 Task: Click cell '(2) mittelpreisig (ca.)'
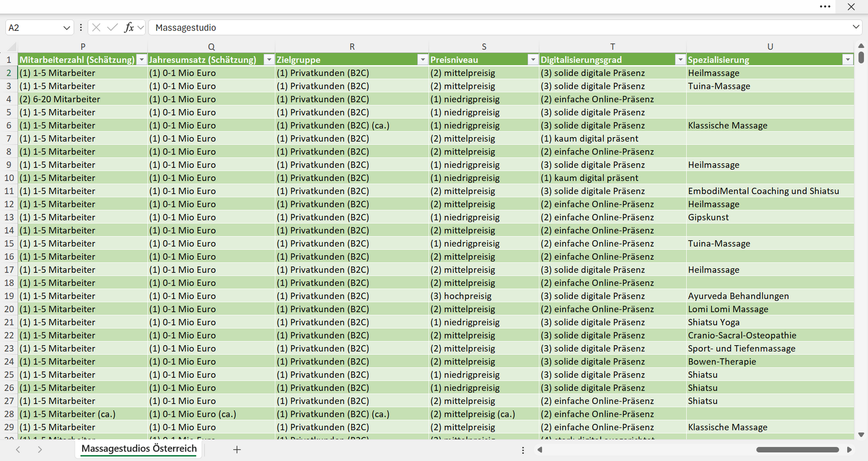(x=484, y=414)
